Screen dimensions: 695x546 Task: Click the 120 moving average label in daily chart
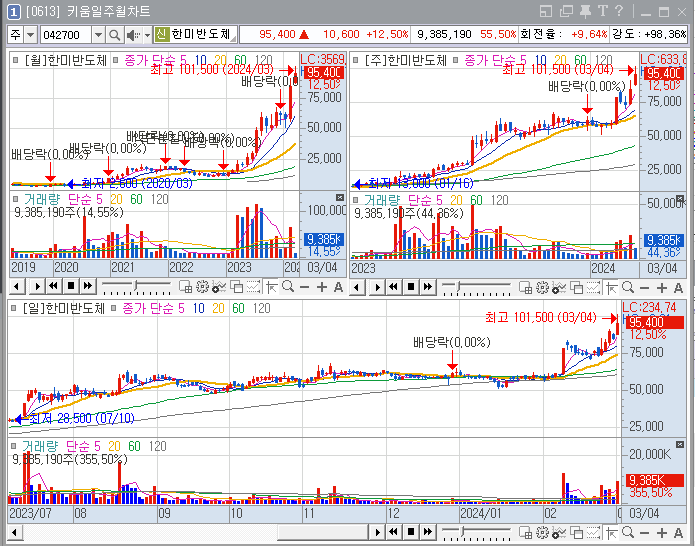(262, 308)
